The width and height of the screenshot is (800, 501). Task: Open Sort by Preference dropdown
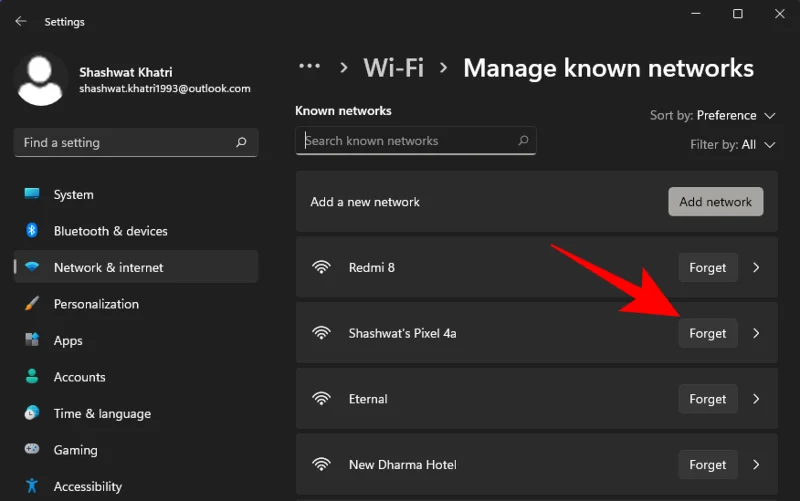coord(713,115)
